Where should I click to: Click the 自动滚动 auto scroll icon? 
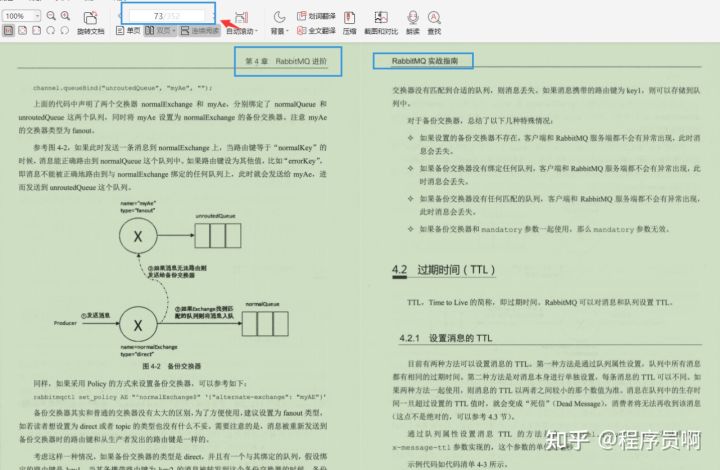point(242,17)
